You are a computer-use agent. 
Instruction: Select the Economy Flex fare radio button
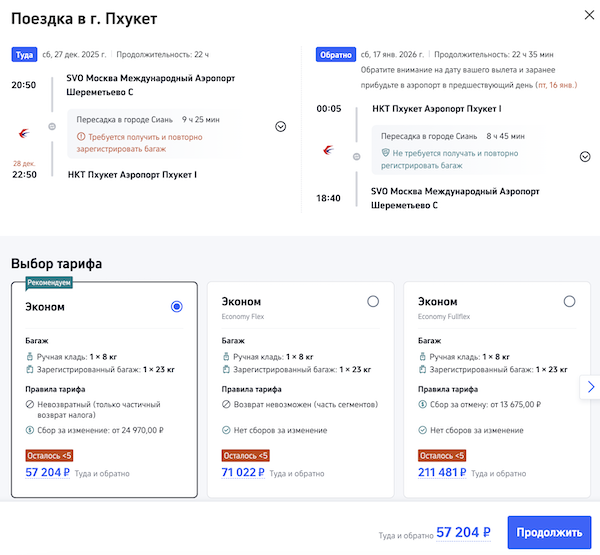pyautogui.click(x=373, y=301)
